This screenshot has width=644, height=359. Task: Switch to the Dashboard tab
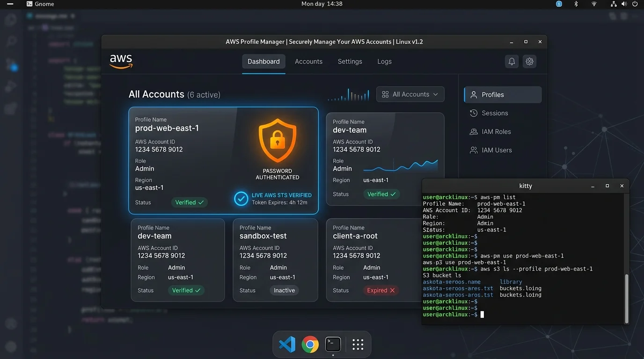click(x=263, y=62)
